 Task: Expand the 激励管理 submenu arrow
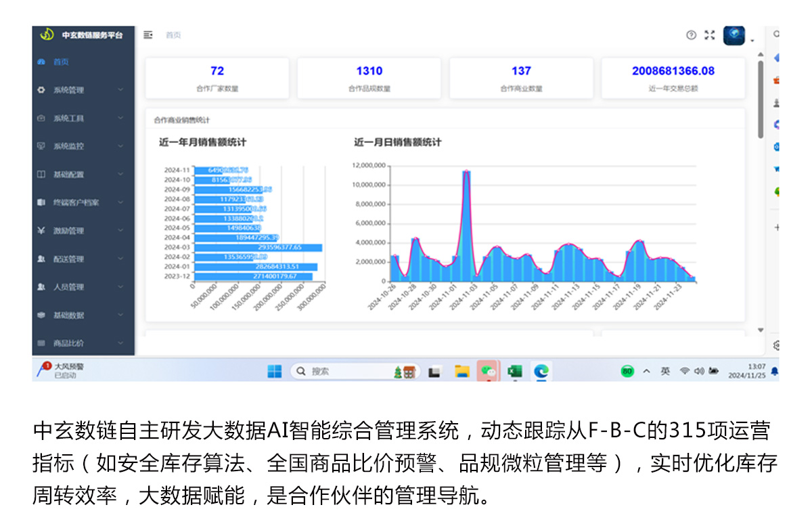pyautogui.click(x=120, y=231)
